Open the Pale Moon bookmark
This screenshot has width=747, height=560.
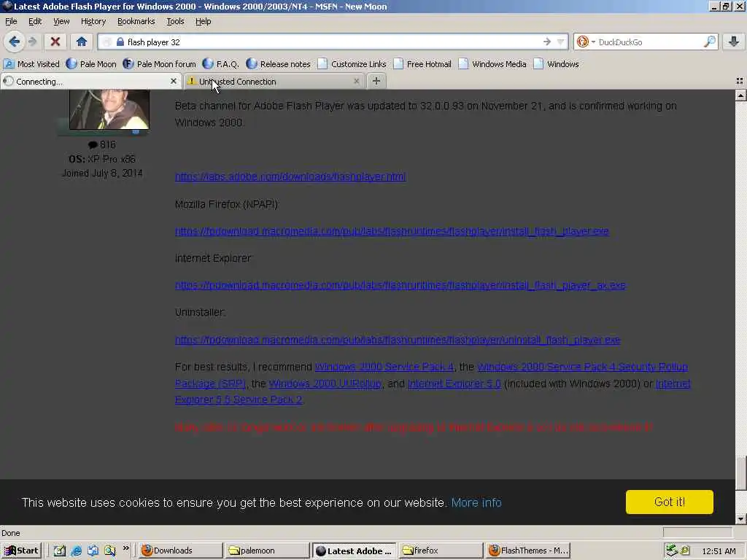(91, 64)
